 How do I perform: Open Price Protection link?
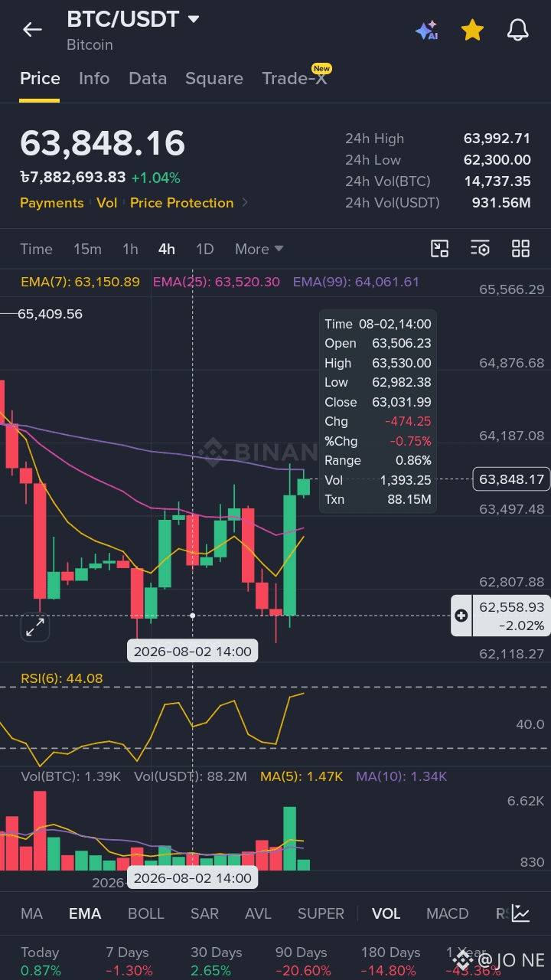(181, 203)
